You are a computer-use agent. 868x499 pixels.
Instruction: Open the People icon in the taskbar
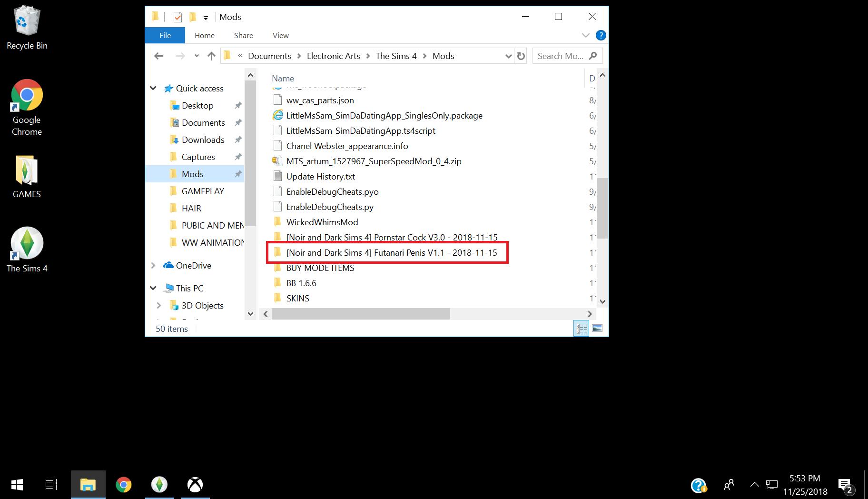coord(729,485)
